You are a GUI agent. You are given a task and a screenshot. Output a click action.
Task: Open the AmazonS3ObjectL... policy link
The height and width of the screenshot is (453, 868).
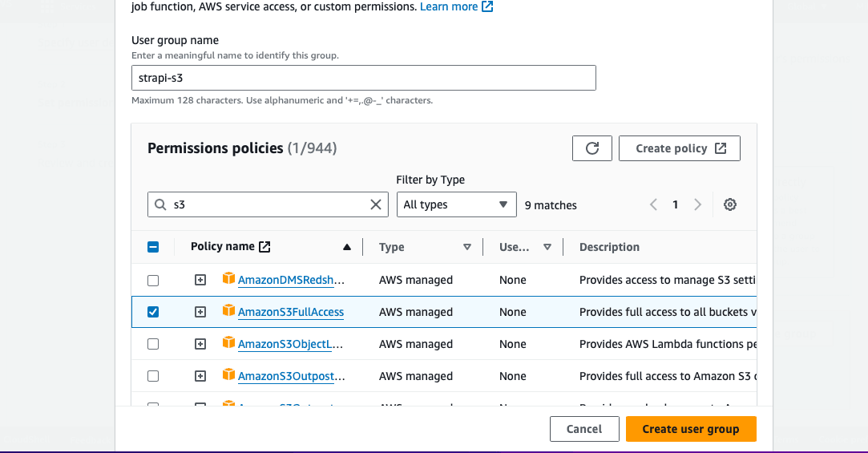[x=291, y=345]
